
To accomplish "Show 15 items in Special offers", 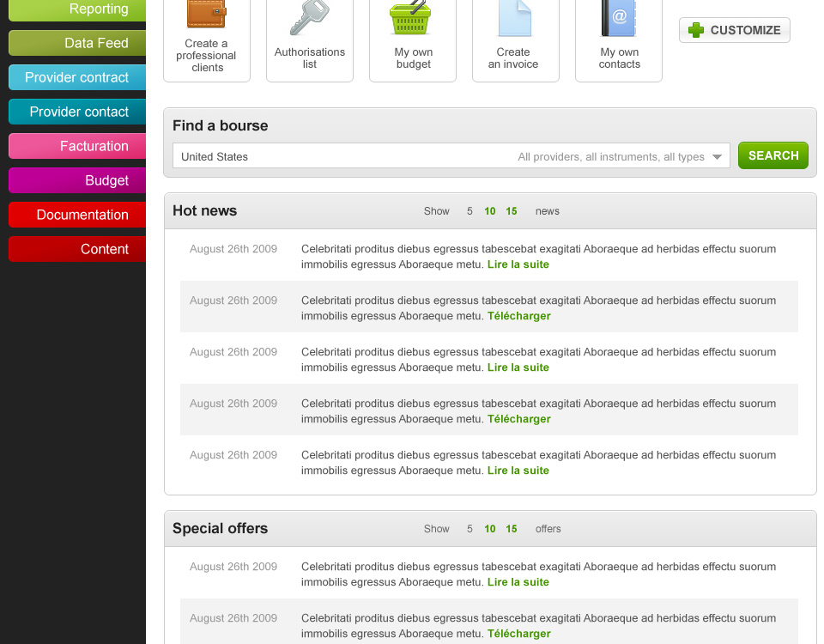I will pyautogui.click(x=512, y=528).
